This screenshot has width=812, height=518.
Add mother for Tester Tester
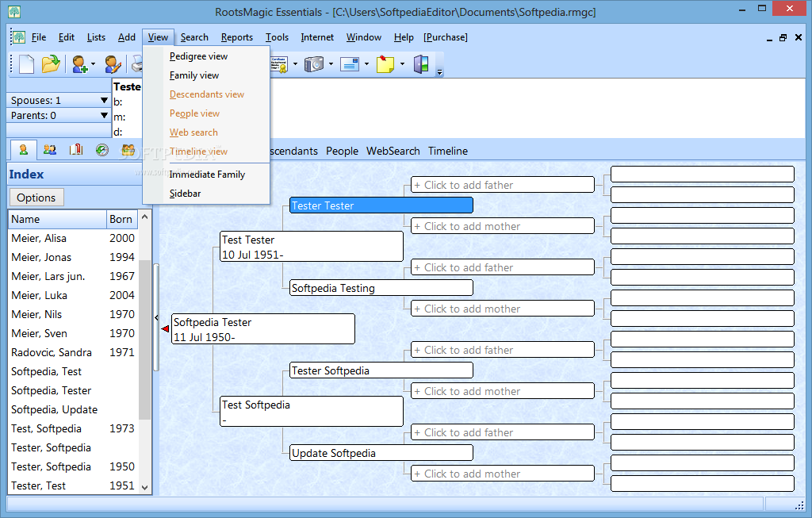(x=503, y=226)
